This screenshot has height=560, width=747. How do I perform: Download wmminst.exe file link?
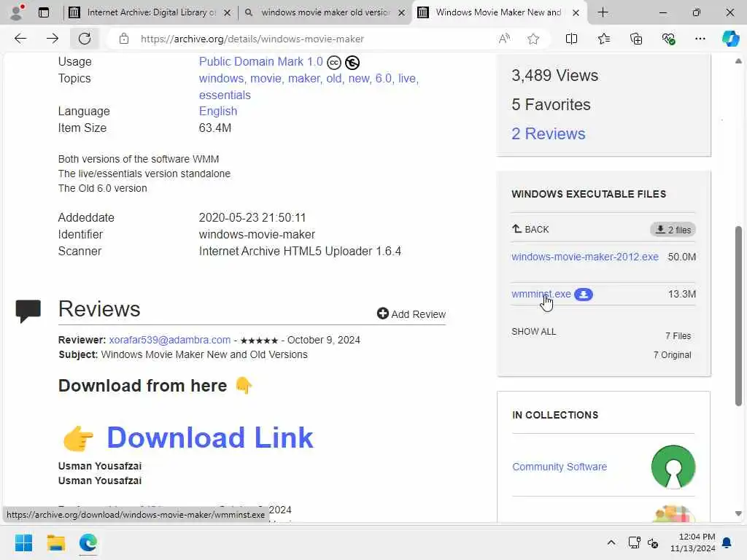point(541,295)
